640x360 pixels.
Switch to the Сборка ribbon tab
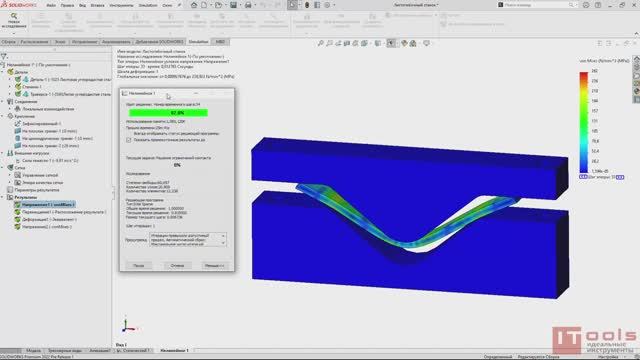point(9,42)
